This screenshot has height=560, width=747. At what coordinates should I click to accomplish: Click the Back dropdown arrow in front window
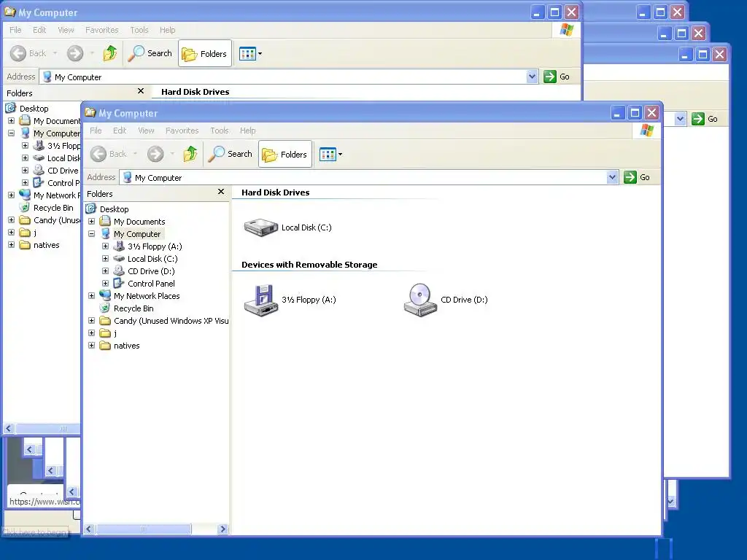[x=135, y=154]
